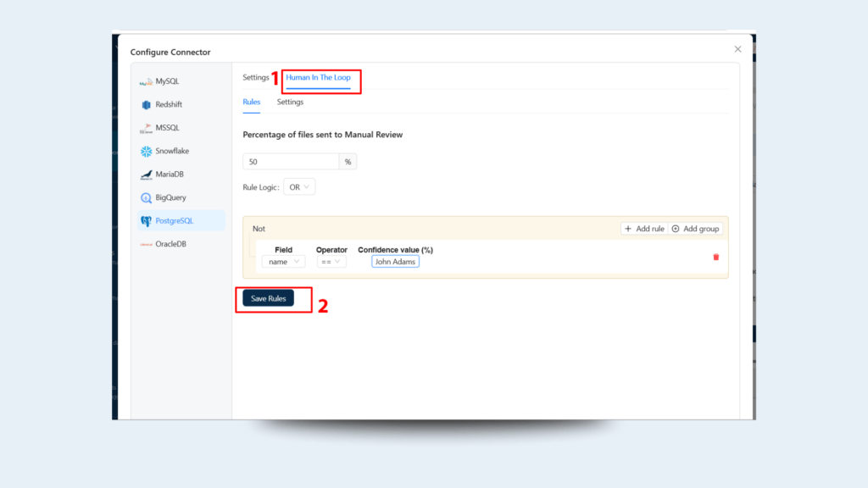Open the top-level Settings tab
868x488 pixels.
[x=255, y=78]
